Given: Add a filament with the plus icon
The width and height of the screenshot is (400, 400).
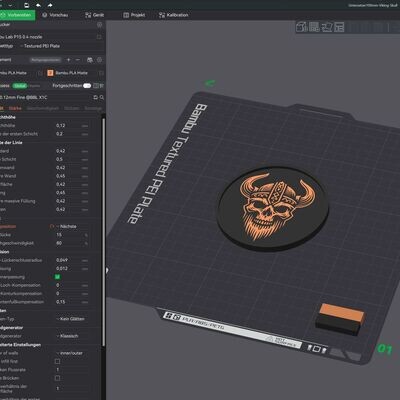Looking at the screenshot, I should click(69, 60).
